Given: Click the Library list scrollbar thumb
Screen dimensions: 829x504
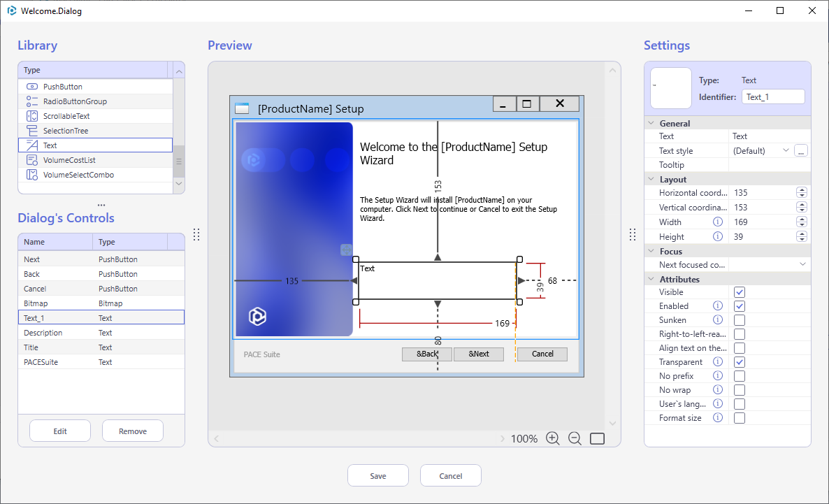Looking at the screenshot, I should (x=179, y=161).
